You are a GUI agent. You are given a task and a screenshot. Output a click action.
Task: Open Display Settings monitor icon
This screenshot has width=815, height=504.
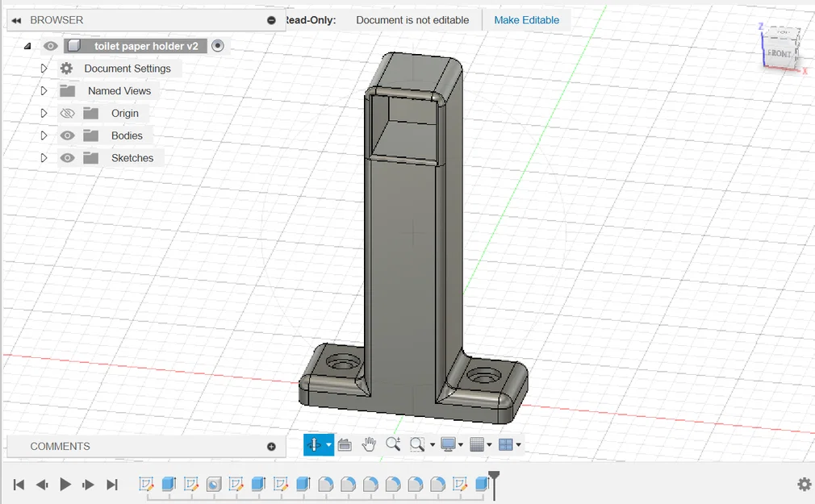pyautogui.click(x=448, y=445)
